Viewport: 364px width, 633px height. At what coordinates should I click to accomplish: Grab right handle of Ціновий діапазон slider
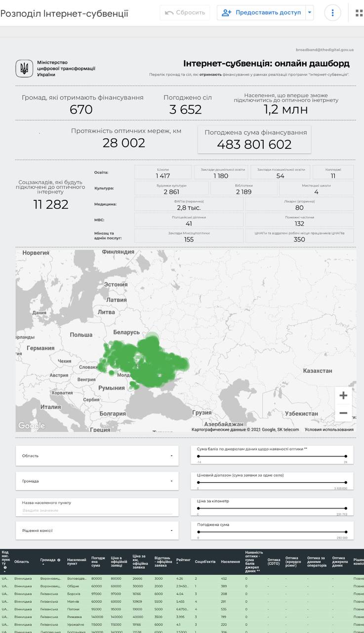[x=346, y=482]
